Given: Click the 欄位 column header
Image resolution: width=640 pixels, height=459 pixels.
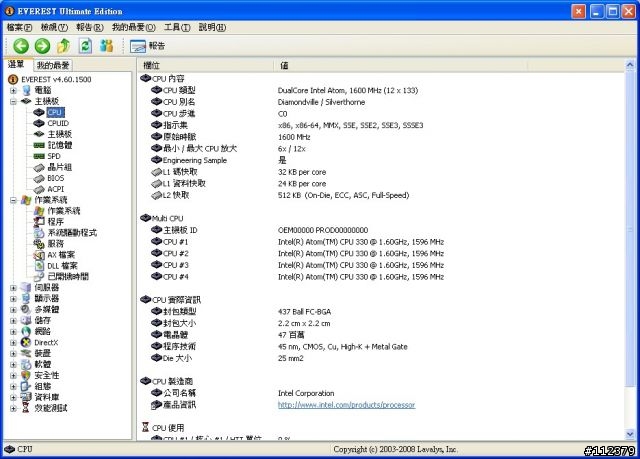Looking at the screenshot, I should tap(206, 65).
